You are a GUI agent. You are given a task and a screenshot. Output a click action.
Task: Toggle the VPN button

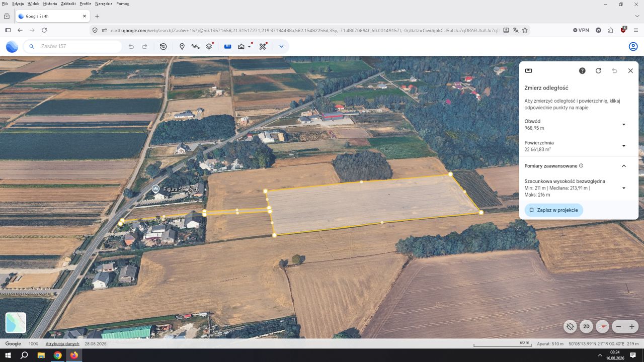581,30
